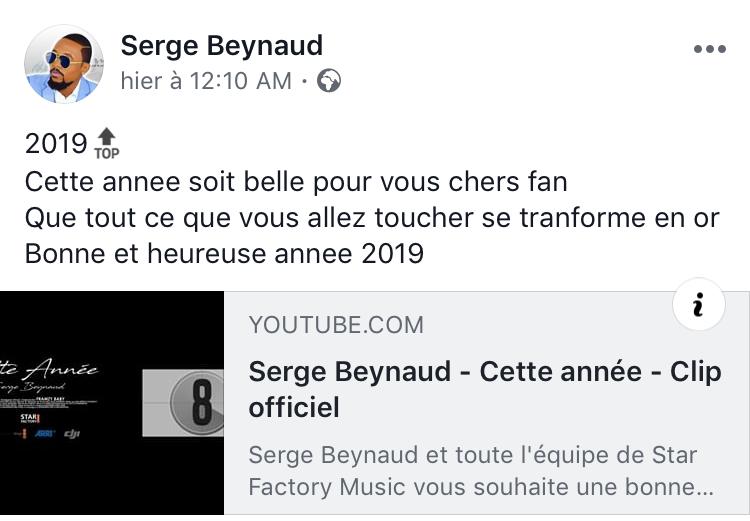The height and width of the screenshot is (521, 750).
Task: Open the Serge Beynaud profile name link
Action: (x=221, y=45)
